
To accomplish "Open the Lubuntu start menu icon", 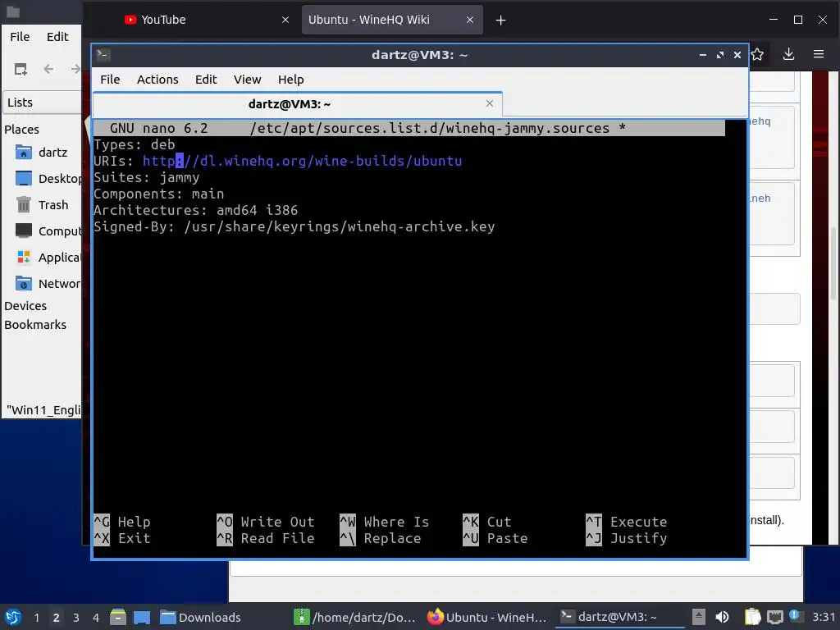I will pyautogui.click(x=13, y=617).
